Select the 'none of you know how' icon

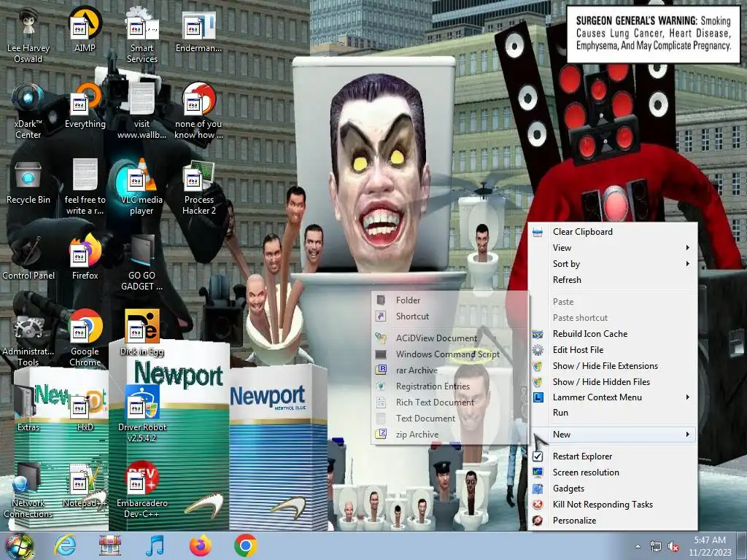pos(198,112)
